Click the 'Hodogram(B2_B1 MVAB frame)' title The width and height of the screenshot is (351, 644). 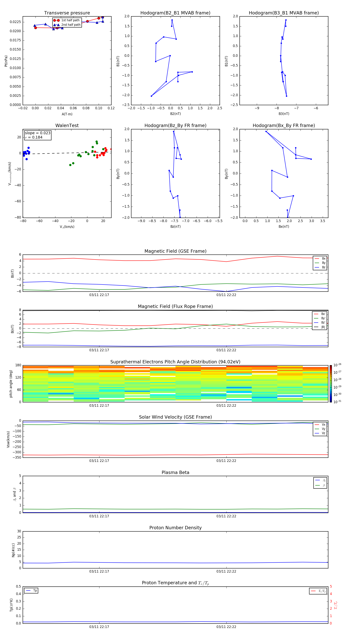point(175,13)
